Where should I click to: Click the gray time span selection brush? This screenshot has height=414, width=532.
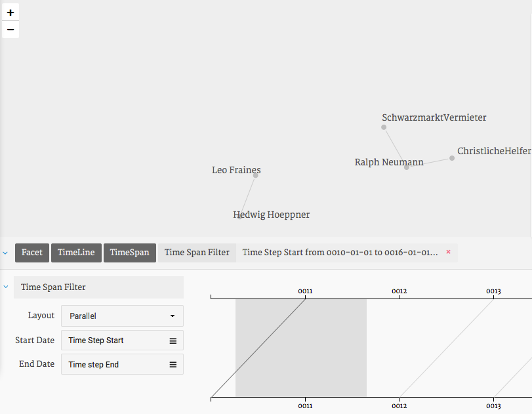(300, 348)
